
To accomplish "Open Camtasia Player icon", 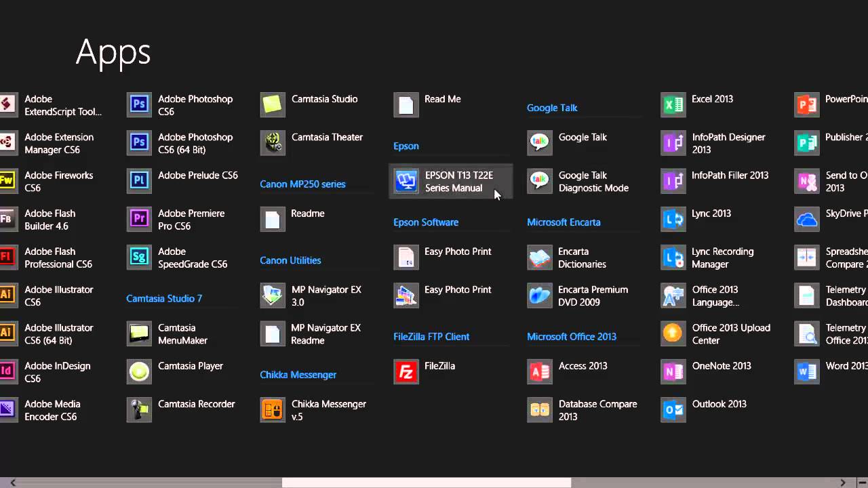I will [139, 371].
